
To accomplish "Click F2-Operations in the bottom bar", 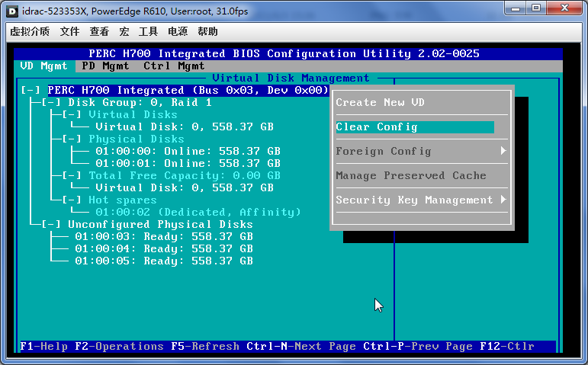I will (x=119, y=346).
